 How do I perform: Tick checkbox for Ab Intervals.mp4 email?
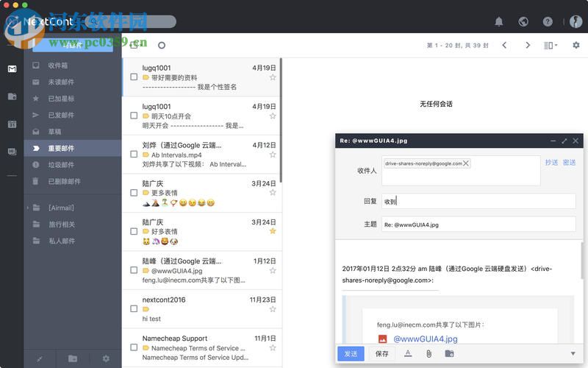coord(134,155)
